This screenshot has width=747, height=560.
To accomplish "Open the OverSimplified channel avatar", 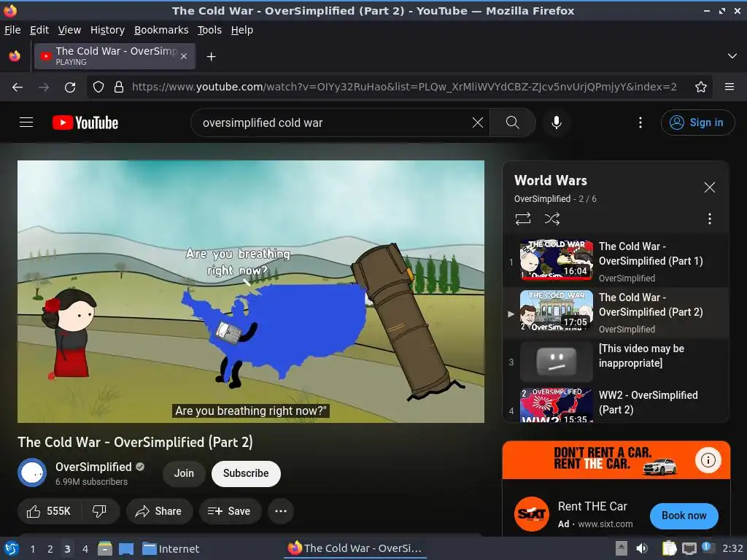I will (32, 472).
